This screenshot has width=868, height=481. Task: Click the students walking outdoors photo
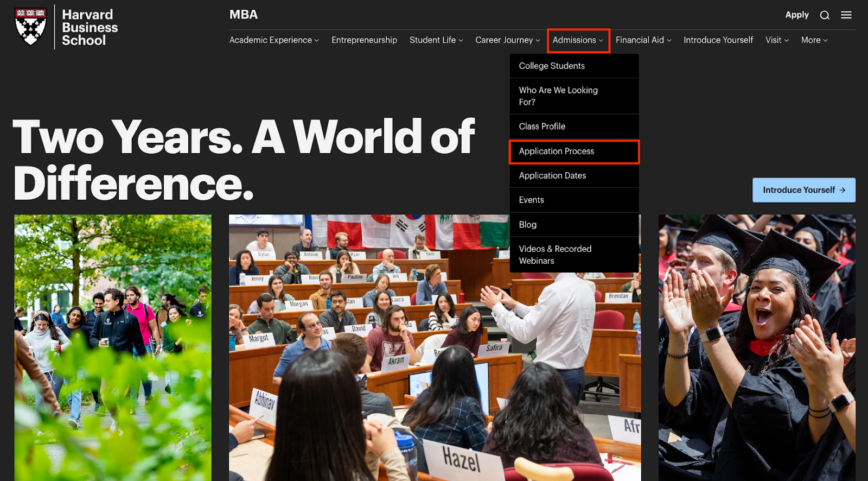(113, 347)
